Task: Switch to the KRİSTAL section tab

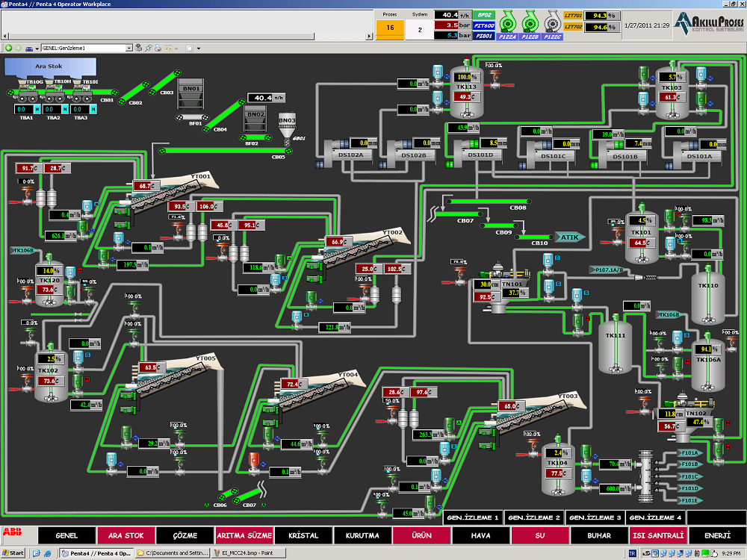Action: (303, 535)
